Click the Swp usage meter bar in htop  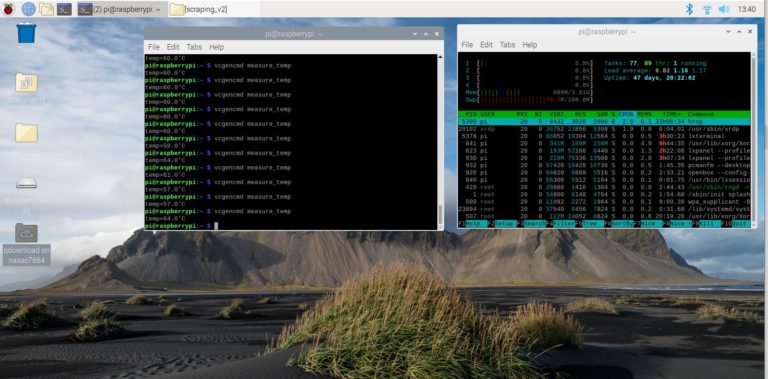[528, 99]
